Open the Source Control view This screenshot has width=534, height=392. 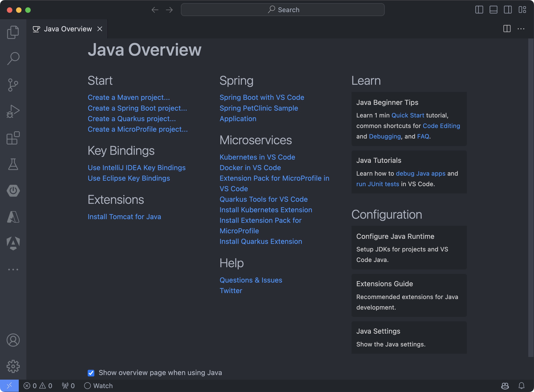(x=13, y=85)
